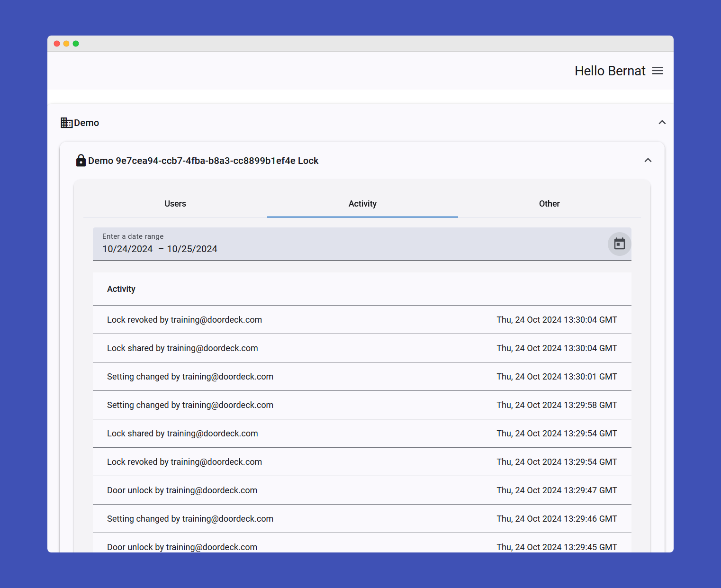
Task: Open the hamburger menu next to Hello Bernat
Action: (x=657, y=71)
